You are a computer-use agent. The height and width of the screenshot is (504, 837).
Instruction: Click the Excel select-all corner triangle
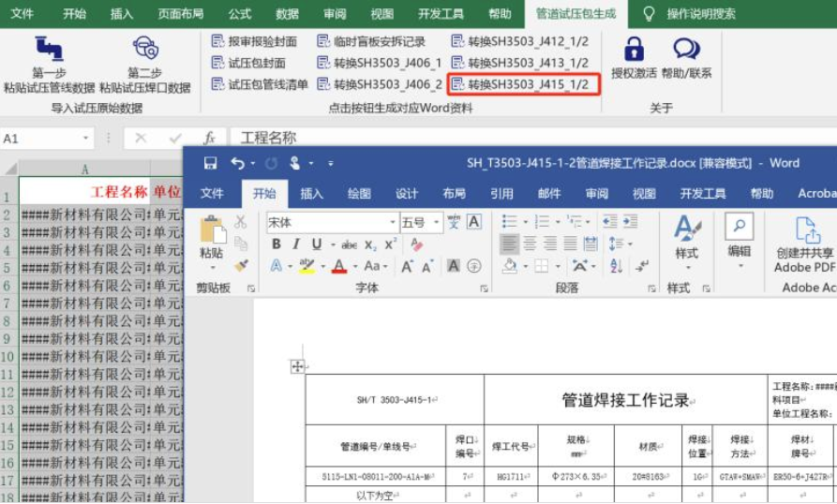tap(10, 169)
